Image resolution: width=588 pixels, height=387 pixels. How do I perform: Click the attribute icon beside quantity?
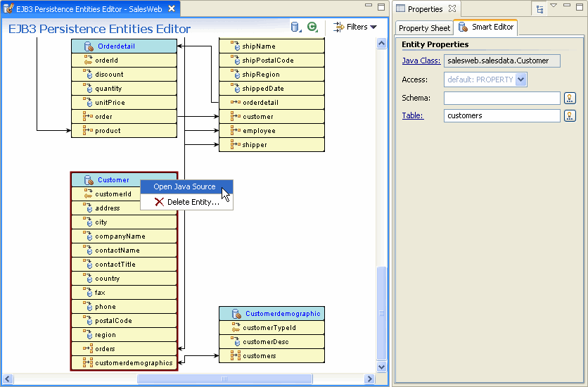pyautogui.click(x=88, y=88)
